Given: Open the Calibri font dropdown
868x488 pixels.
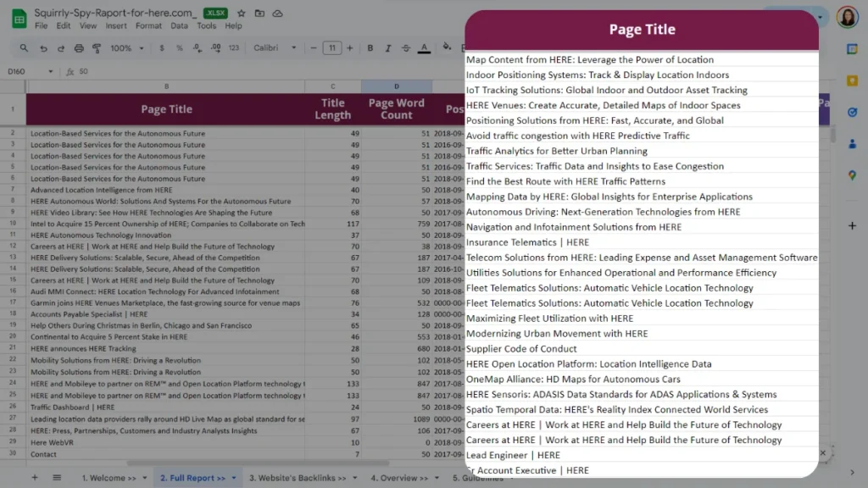Looking at the screenshot, I should pyautogui.click(x=275, y=48).
